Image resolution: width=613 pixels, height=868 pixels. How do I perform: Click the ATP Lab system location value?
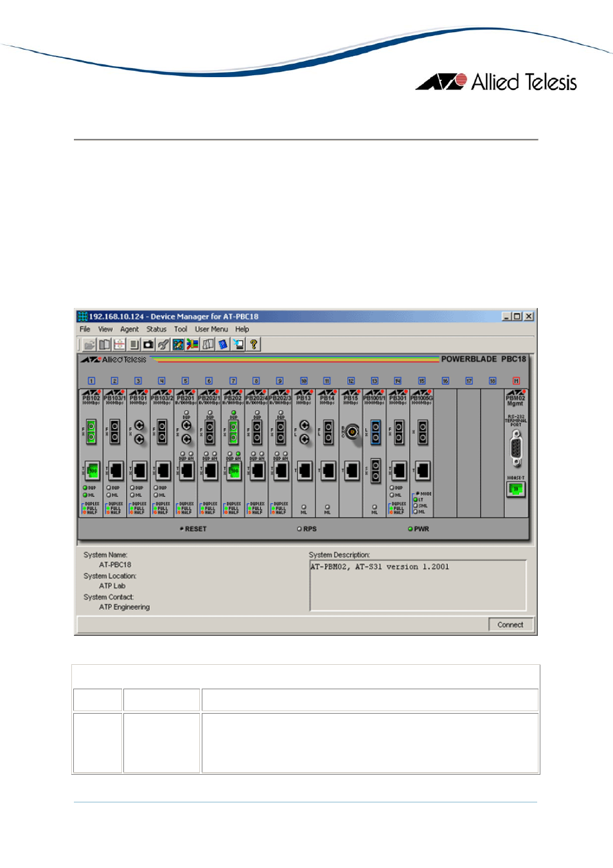(112, 586)
